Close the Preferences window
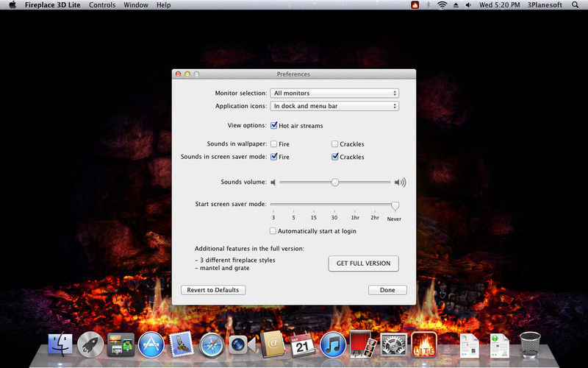Viewport: 588px width, 368px height. (x=178, y=74)
